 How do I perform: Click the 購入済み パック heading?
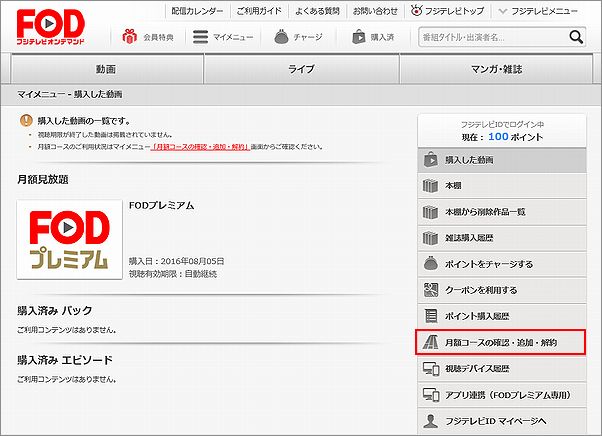point(55,310)
